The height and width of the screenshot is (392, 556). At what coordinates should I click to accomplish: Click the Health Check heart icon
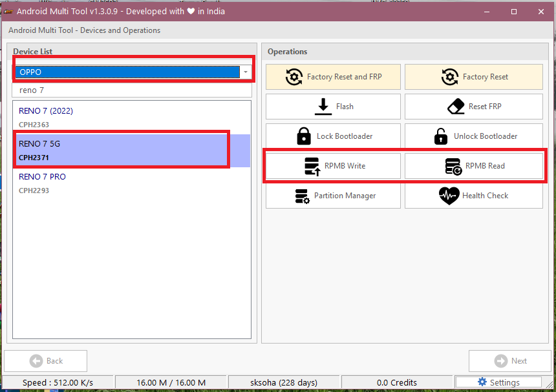pyautogui.click(x=449, y=196)
